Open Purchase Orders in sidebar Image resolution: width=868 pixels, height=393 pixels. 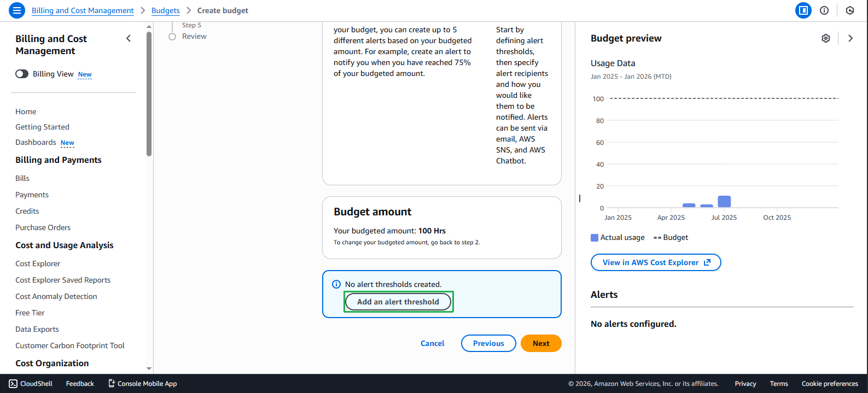tap(43, 227)
